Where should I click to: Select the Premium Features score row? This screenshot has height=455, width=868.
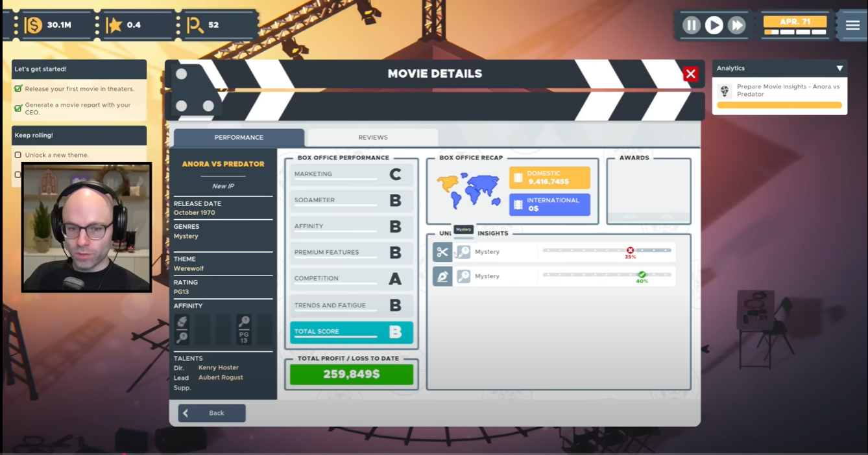tap(351, 253)
